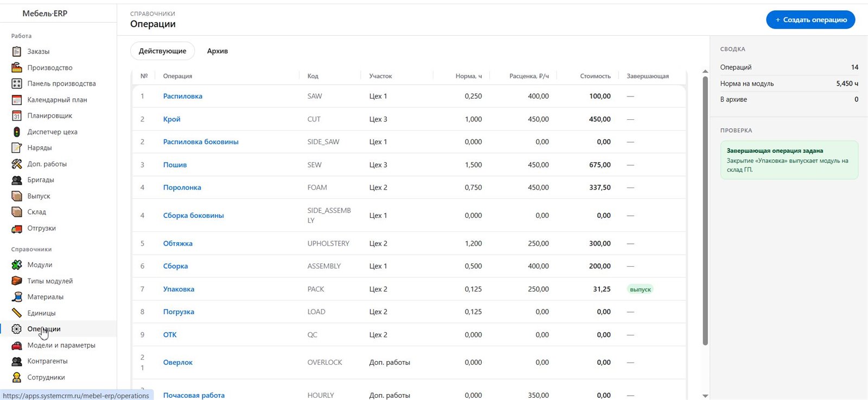Open the Пошив operation link
Viewport: 868px width, 400px height.
point(175,165)
